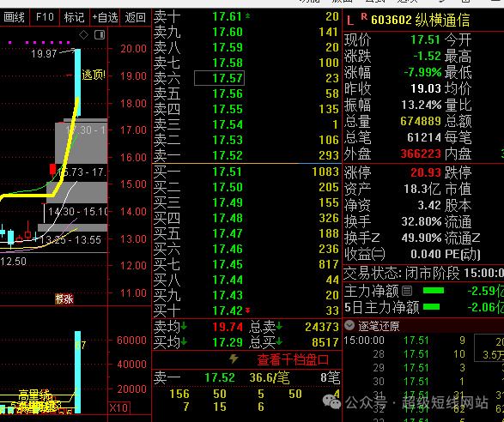Click the 逃顶! signal label on the chart
The height and width of the screenshot is (422, 504).
(94, 75)
